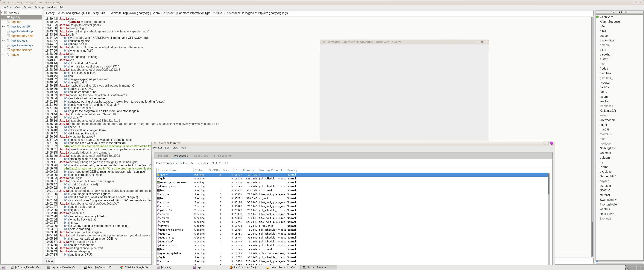644x270 pixels.
Task: Click ibus-engine-m17n process icon
Action: point(158,187)
